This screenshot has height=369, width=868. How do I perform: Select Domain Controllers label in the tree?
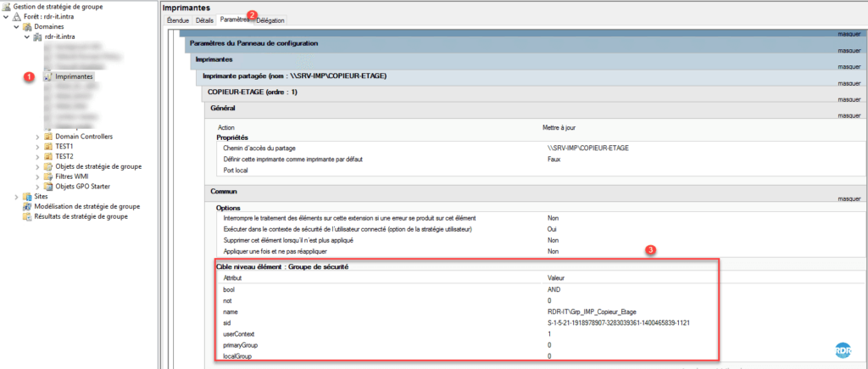pyautogui.click(x=84, y=137)
